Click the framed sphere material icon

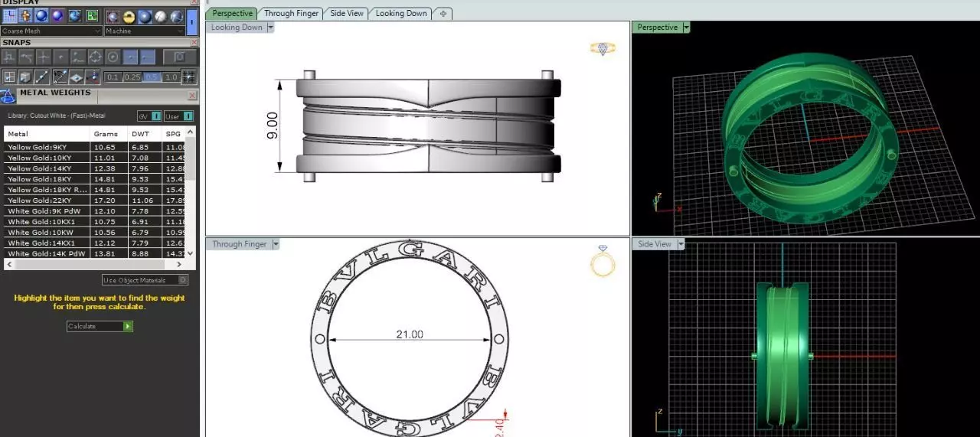click(x=113, y=17)
